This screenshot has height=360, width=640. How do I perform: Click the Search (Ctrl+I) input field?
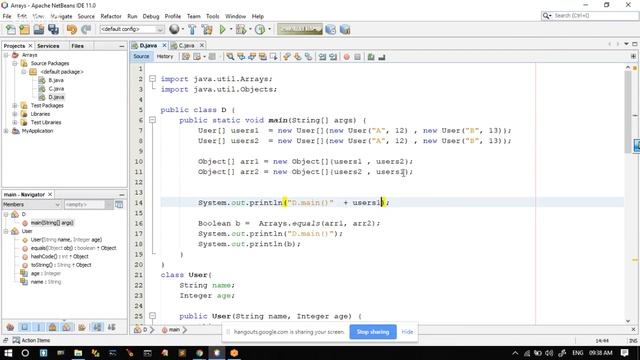594,16
